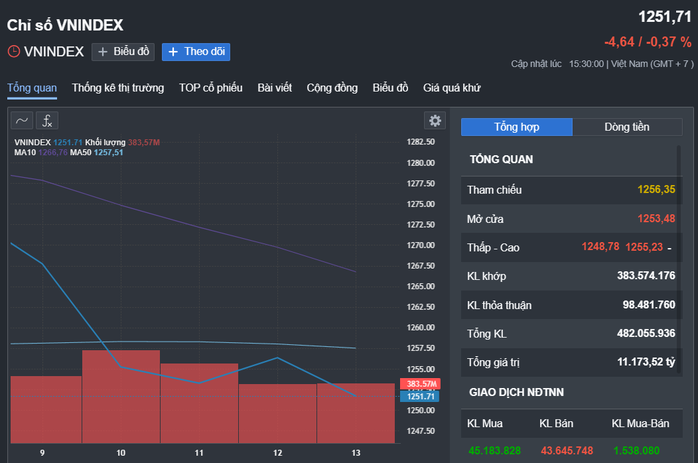
Task: Click Tổng giá trị value 11.173,52 tỷ
Action: point(646,362)
